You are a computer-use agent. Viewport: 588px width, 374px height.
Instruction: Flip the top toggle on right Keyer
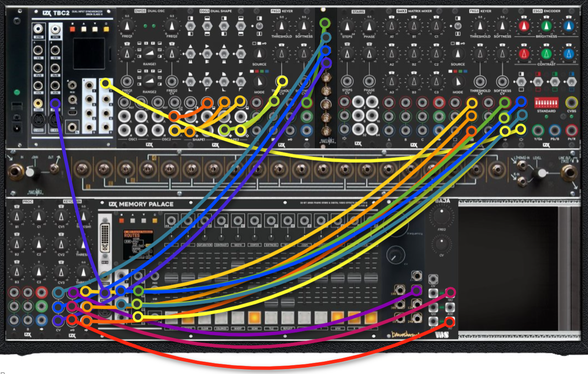click(458, 26)
